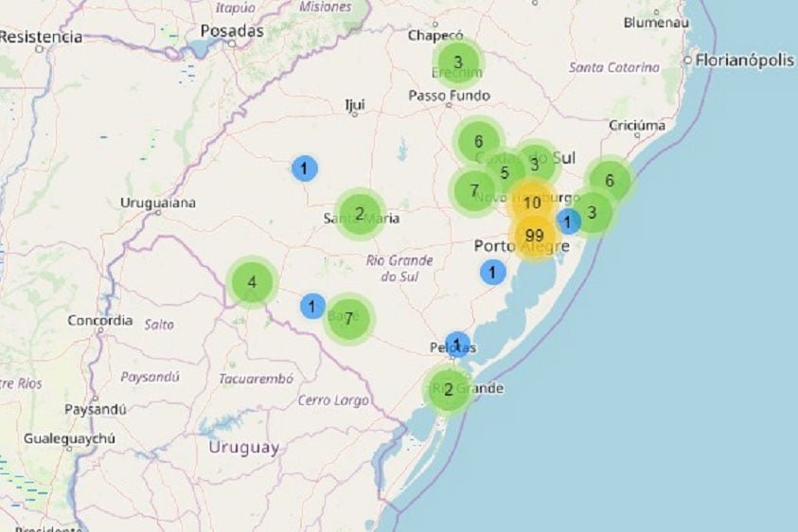Click the Uruguay country label
This screenshot has height=532, width=798.
coord(243,447)
